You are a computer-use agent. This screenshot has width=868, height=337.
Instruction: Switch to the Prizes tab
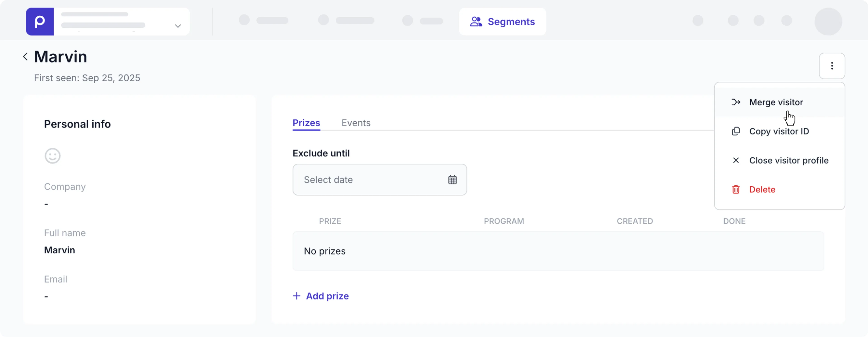(306, 123)
